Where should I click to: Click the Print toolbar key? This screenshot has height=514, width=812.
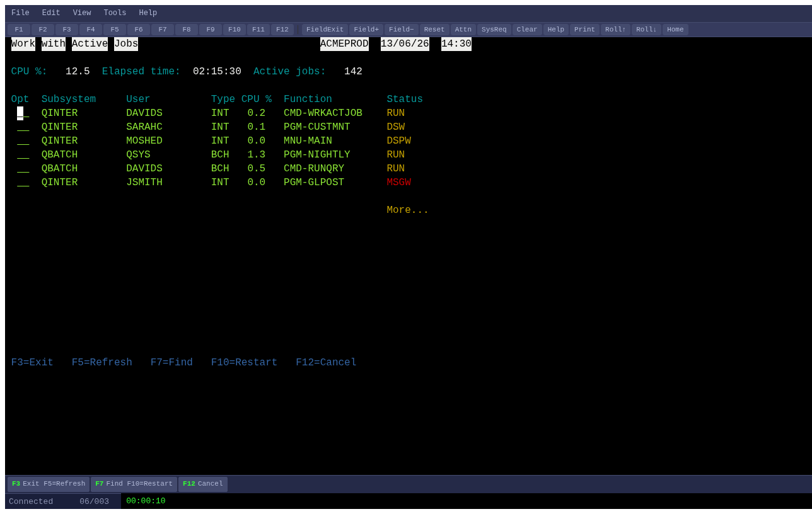(585, 30)
